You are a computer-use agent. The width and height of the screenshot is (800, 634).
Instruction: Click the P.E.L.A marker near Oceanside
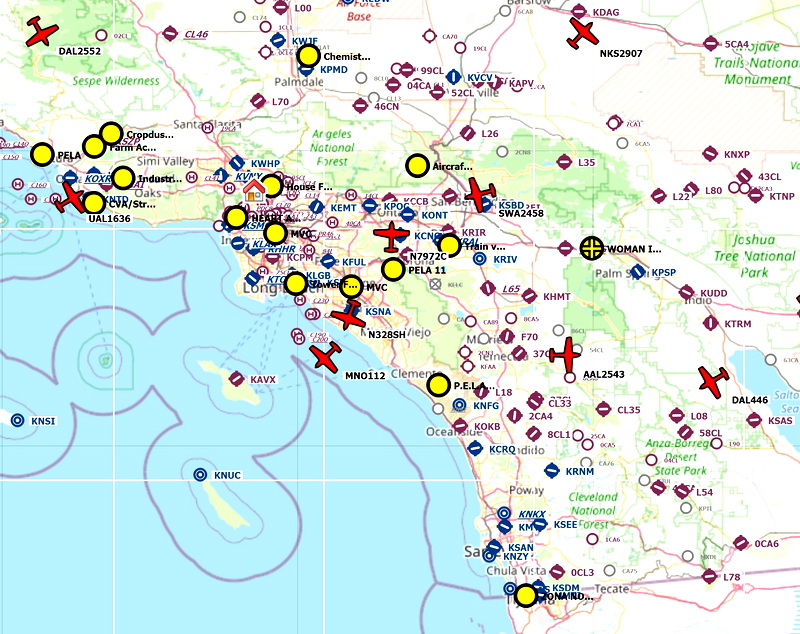pos(440,383)
